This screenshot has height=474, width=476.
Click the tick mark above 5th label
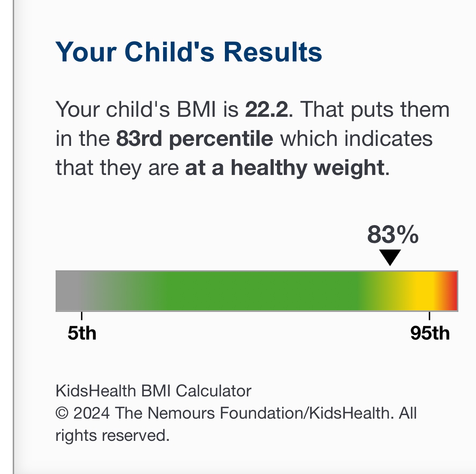pos(82,316)
